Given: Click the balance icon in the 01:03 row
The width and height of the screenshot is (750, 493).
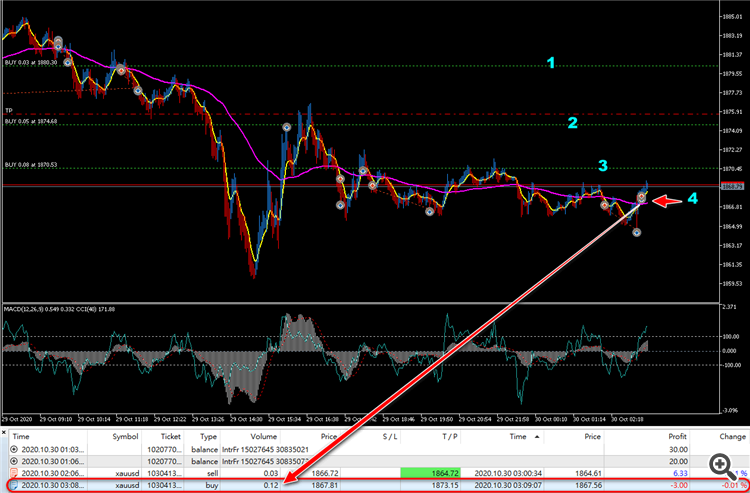Looking at the screenshot, I should 14,449.
